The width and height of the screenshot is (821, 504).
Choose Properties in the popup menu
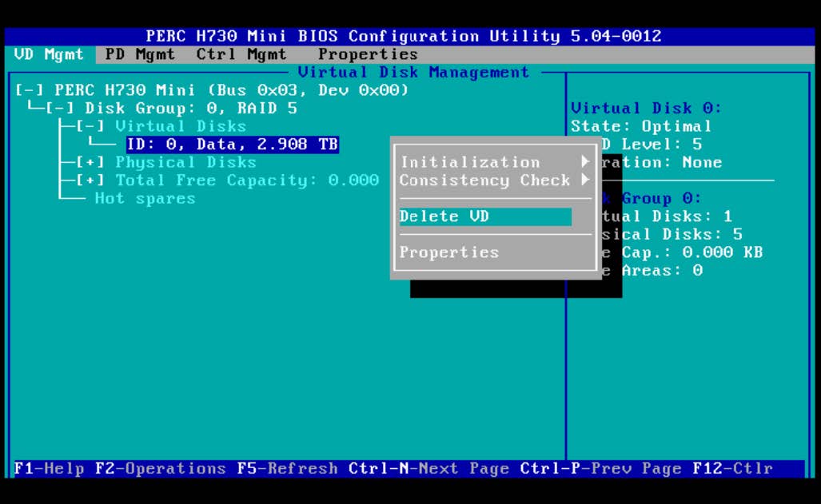(x=448, y=252)
